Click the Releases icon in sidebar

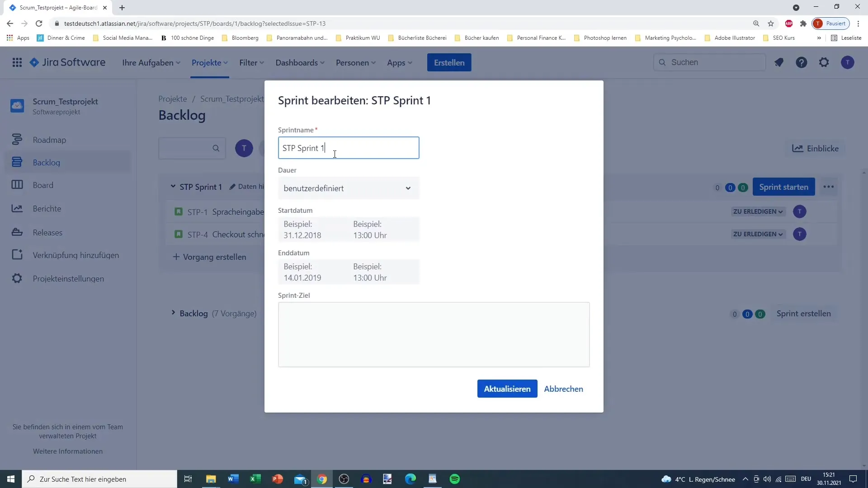(17, 231)
